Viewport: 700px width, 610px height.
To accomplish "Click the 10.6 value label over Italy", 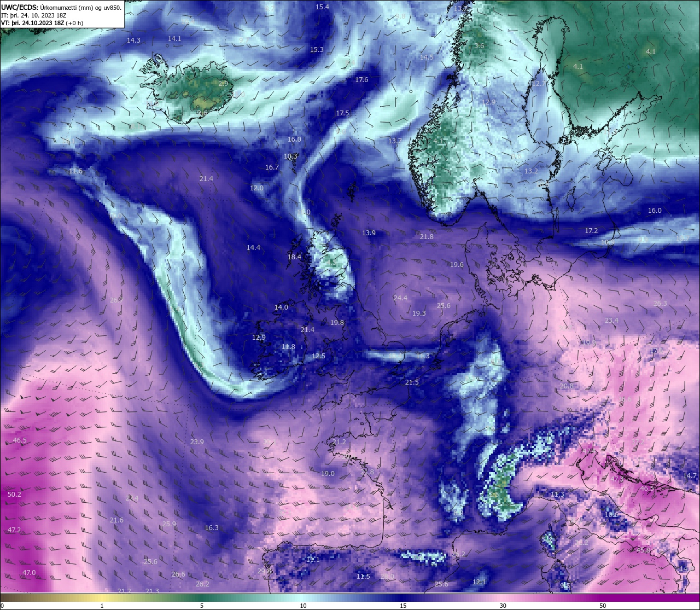I will click(611, 515).
